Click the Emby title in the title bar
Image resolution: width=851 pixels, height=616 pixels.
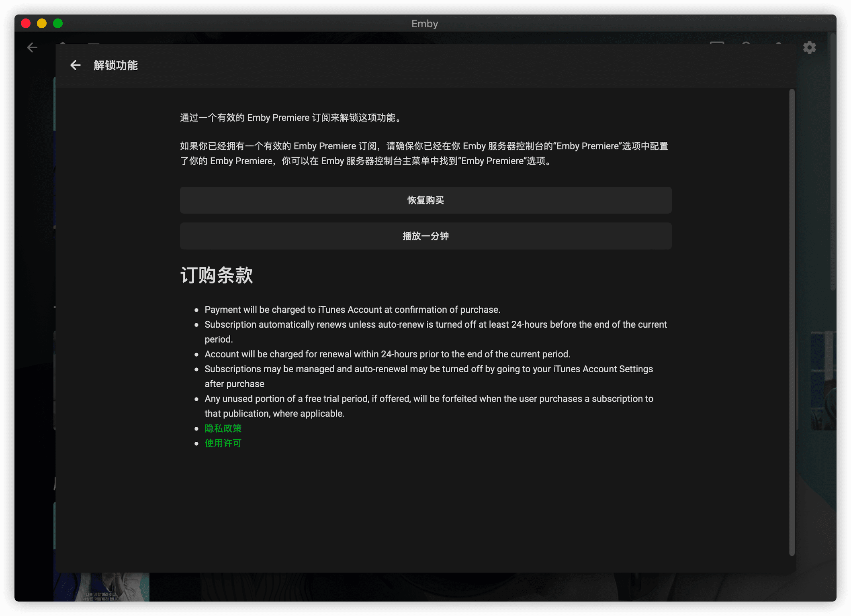coord(425,23)
